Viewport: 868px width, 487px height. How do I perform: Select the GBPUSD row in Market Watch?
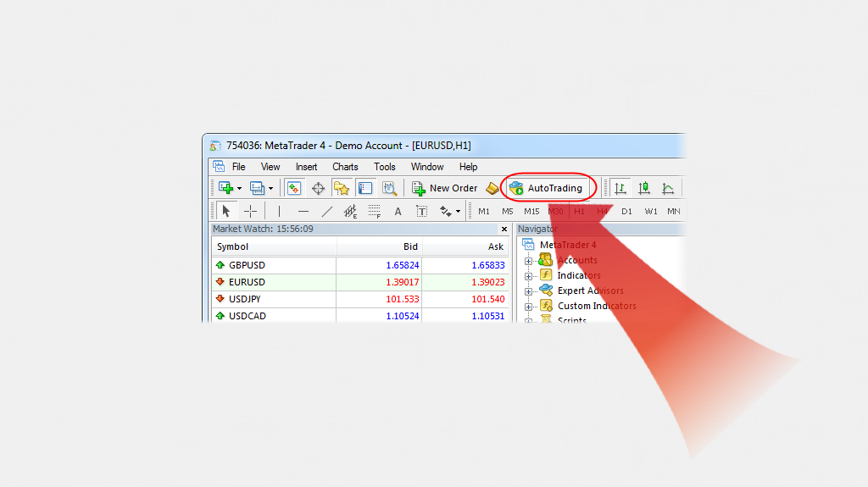[247, 265]
